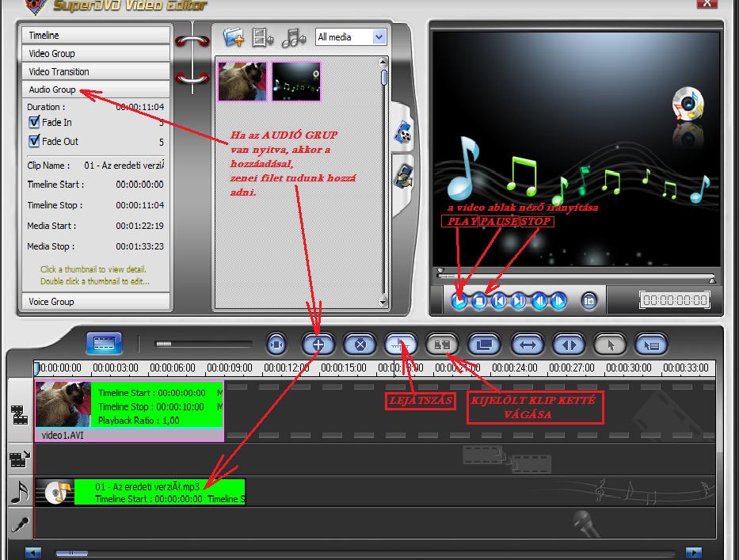The image size is (739, 560).
Task: Click the media list scroll-up arrow
Action: click(383, 62)
